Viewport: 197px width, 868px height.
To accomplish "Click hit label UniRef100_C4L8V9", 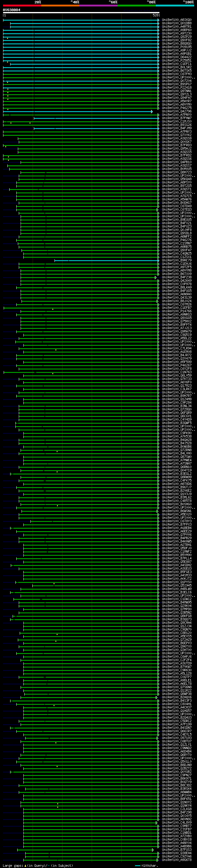I will tap(176, 822).
